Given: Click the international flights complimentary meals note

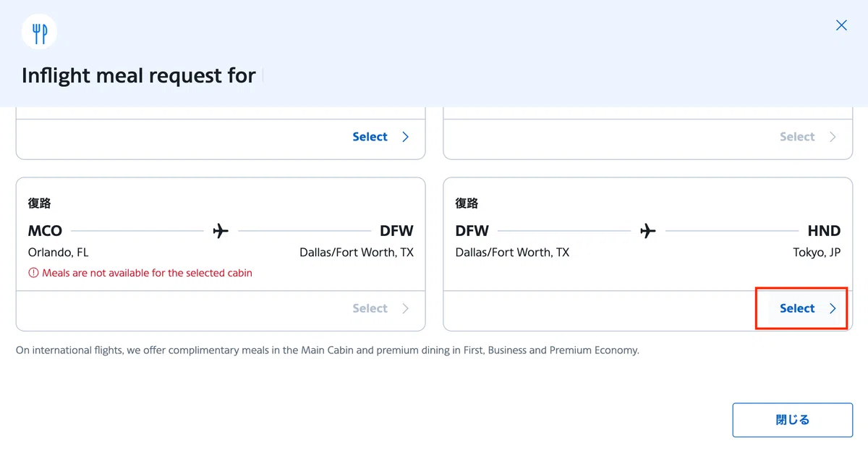Looking at the screenshot, I should pos(328,350).
